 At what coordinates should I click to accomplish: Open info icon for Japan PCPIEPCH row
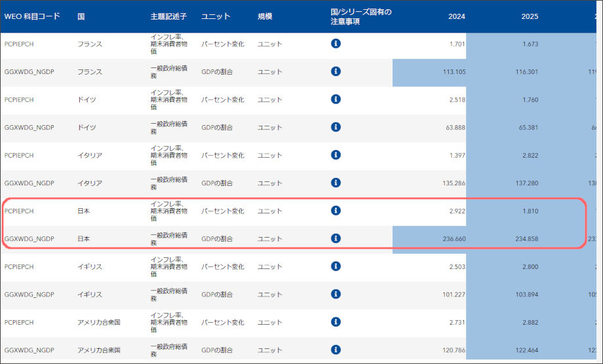click(336, 211)
